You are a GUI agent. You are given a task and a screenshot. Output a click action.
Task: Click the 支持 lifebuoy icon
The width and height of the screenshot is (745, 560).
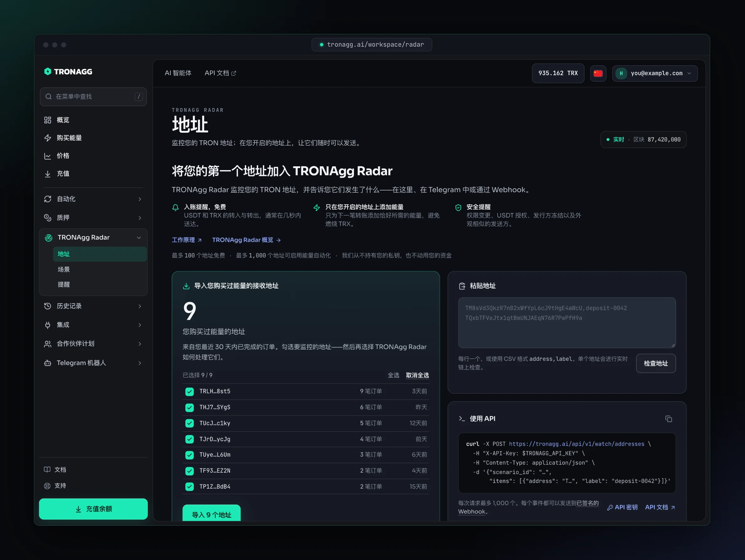47,485
